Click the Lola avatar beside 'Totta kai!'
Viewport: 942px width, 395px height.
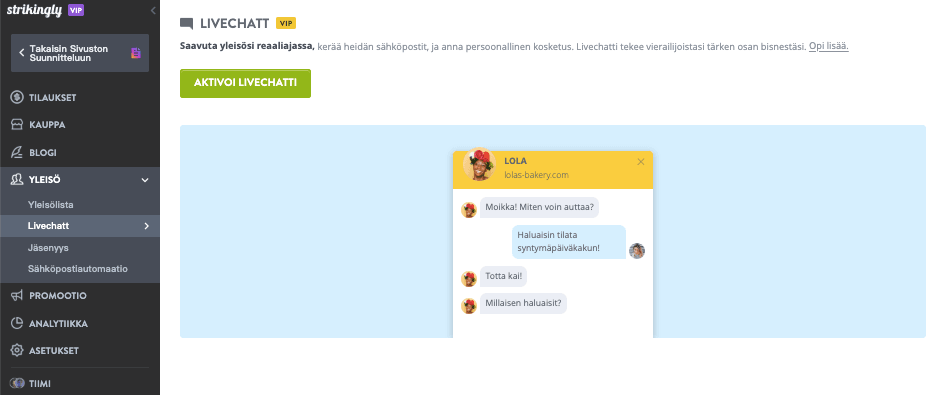(x=469, y=279)
